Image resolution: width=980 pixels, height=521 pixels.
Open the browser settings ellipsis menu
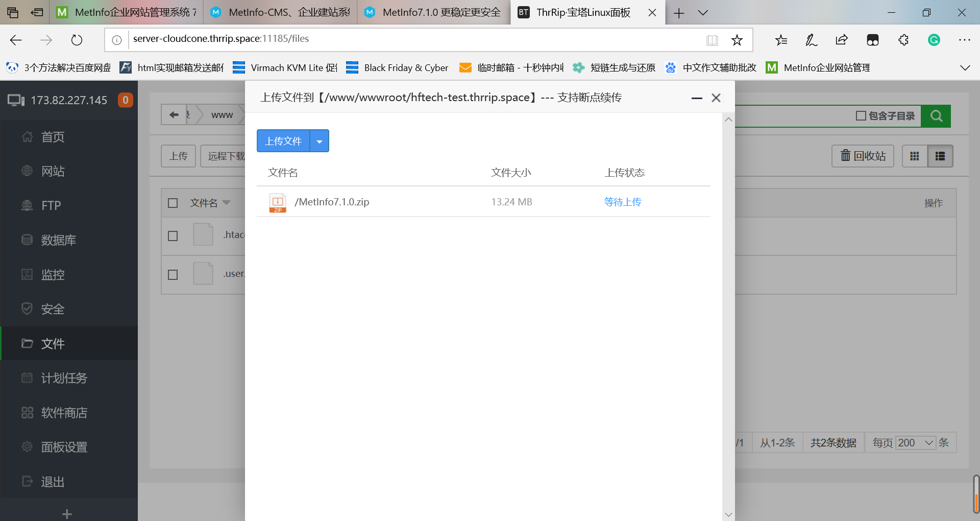point(964,40)
